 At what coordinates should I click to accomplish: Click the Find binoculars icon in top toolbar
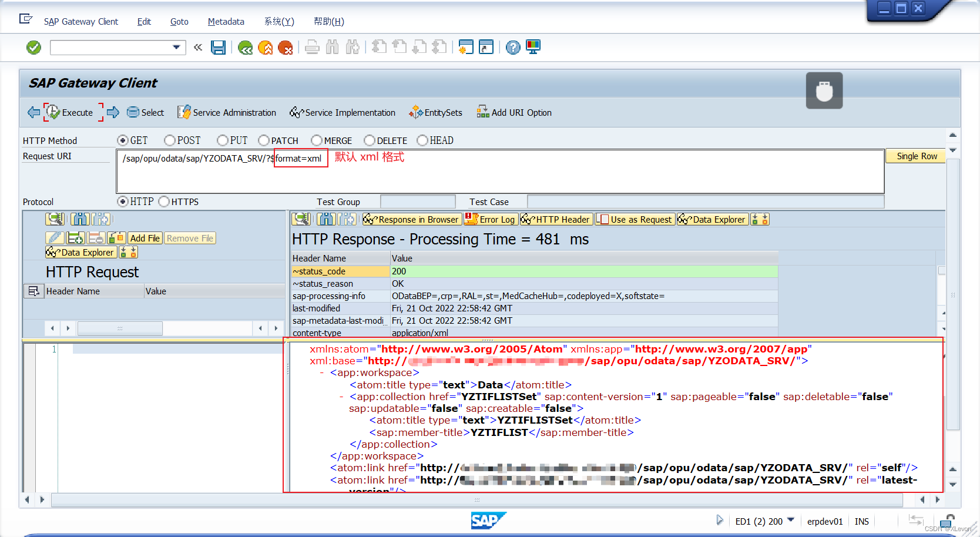tap(333, 48)
